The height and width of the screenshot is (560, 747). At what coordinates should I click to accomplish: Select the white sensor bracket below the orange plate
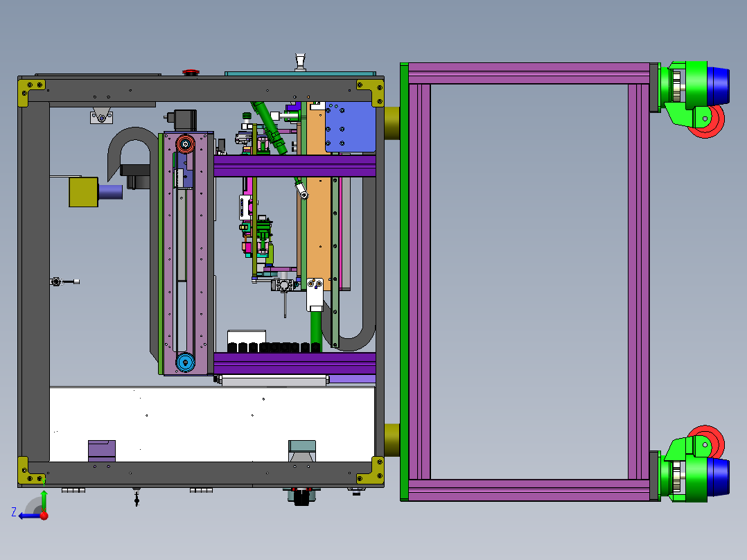click(315, 295)
